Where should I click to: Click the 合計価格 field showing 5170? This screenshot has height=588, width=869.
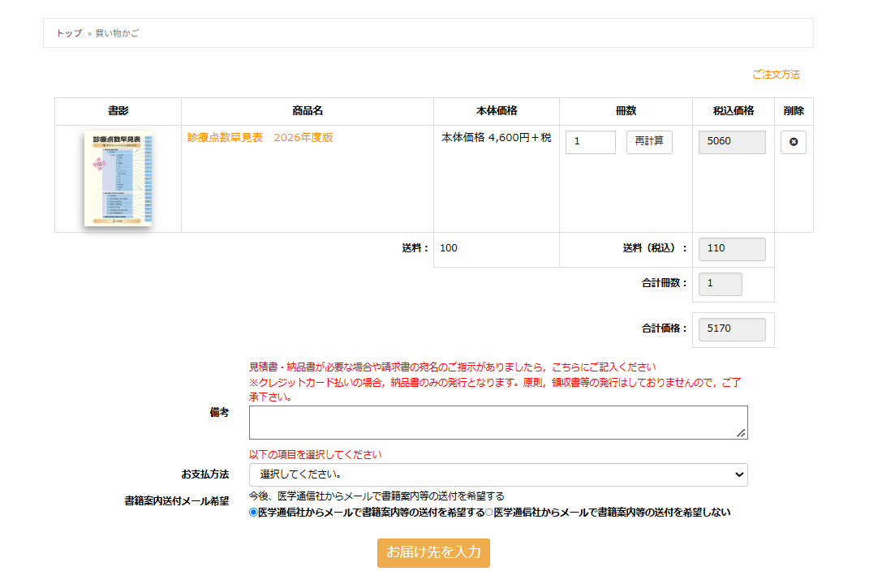pos(732,329)
